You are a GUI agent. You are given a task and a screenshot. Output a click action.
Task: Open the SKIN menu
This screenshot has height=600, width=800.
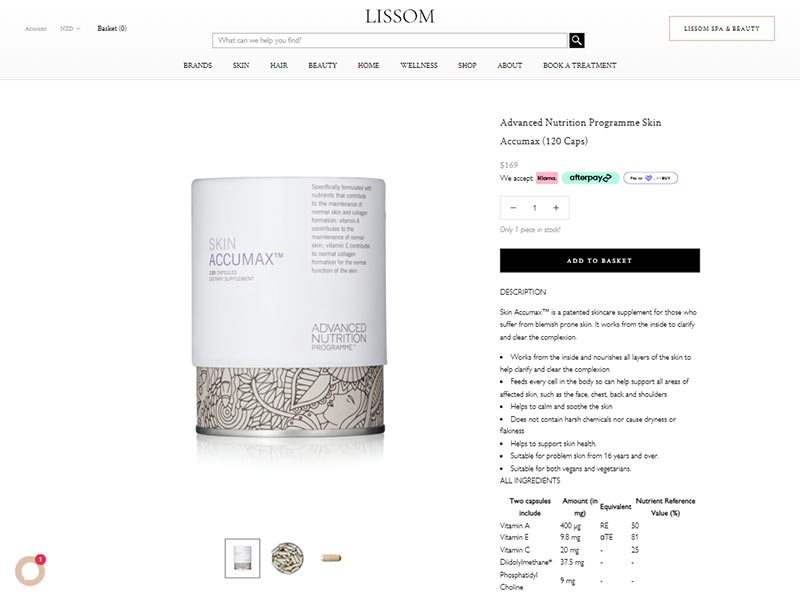click(x=241, y=65)
